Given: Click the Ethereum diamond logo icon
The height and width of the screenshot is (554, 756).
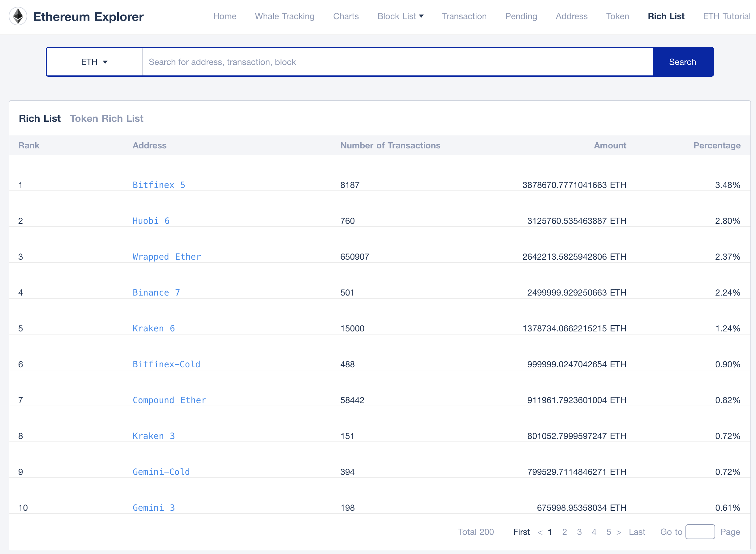Looking at the screenshot, I should (x=18, y=16).
